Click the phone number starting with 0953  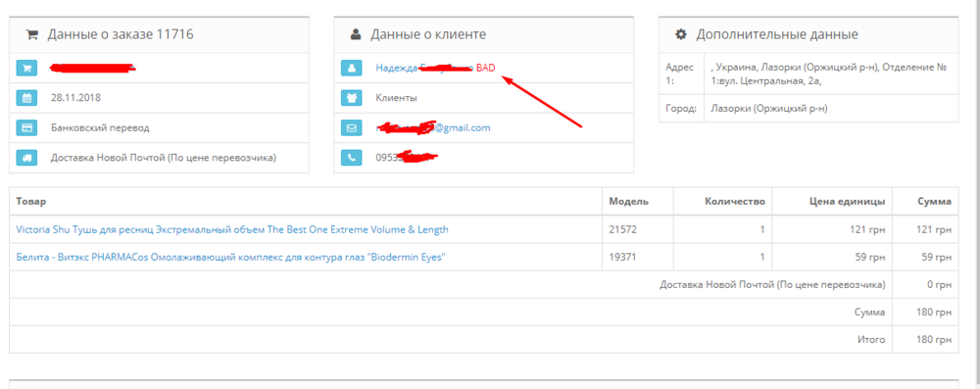[406, 158]
